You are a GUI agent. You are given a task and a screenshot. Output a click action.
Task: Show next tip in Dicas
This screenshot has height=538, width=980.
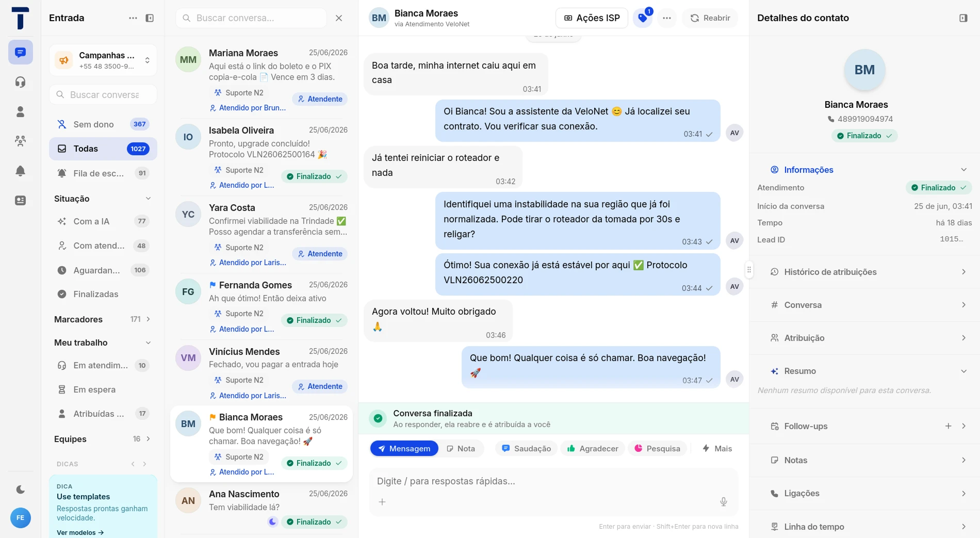coord(145,464)
